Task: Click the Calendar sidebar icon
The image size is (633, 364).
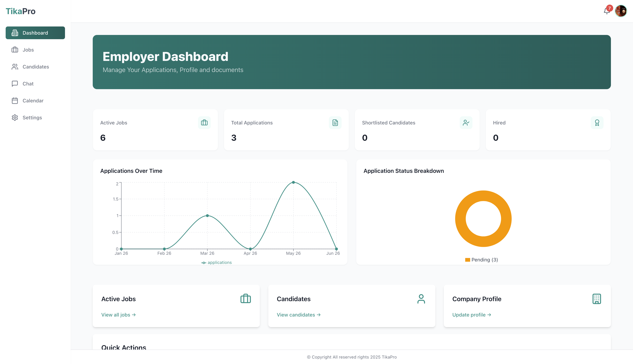Action: (15, 100)
